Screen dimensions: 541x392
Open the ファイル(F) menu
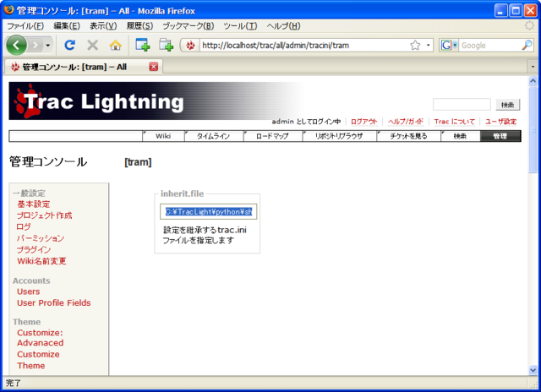pos(25,26)
